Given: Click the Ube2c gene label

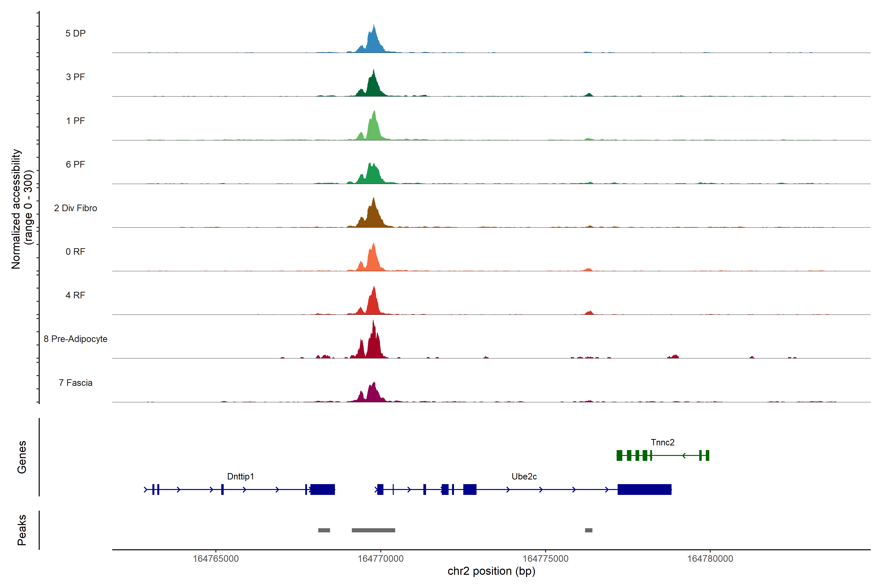Looking at the screenshot, I should (524, 476).
